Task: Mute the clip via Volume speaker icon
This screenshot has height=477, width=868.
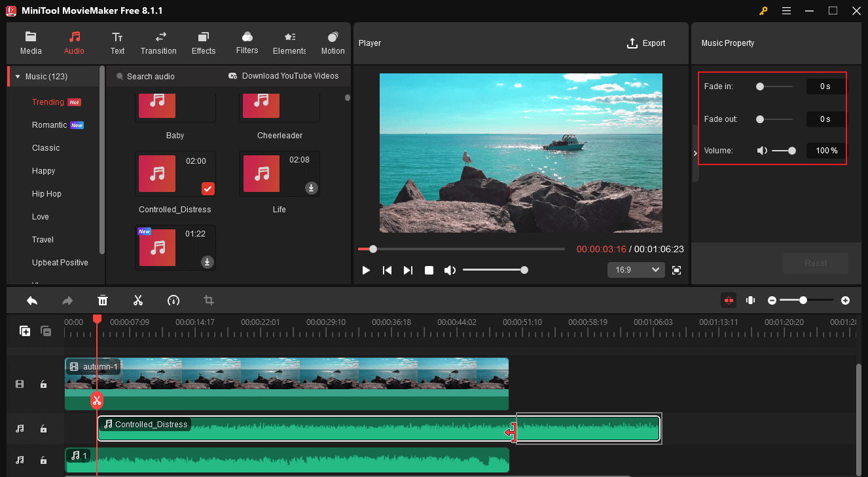Action: (x=762, y=151)
